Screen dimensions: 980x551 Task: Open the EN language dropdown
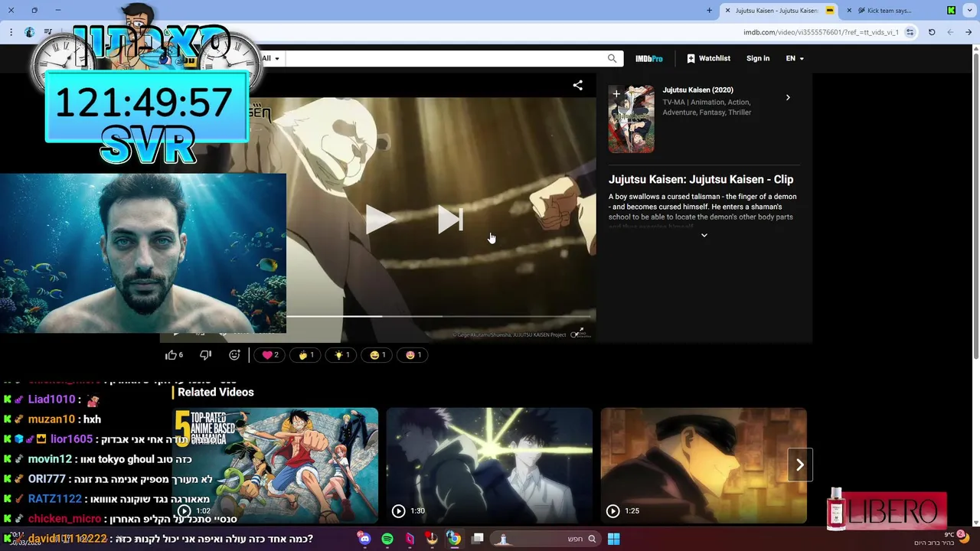click(x=795, y=58)
